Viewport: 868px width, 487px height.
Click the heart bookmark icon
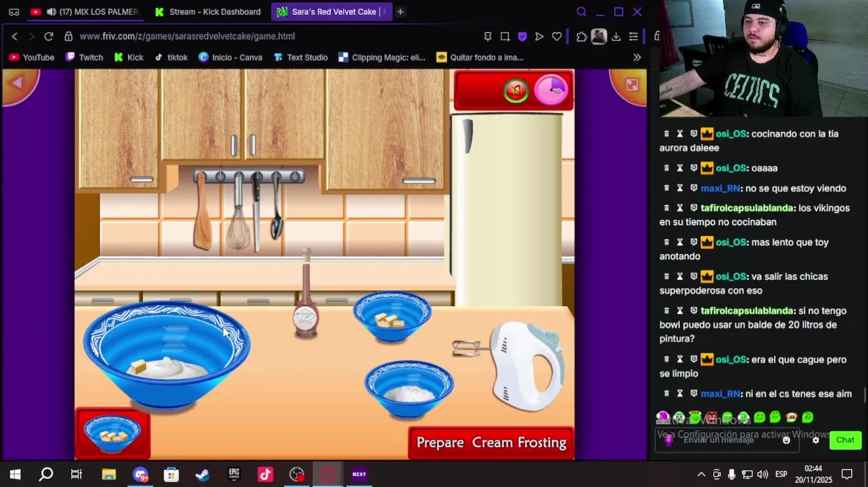point(557,37)
